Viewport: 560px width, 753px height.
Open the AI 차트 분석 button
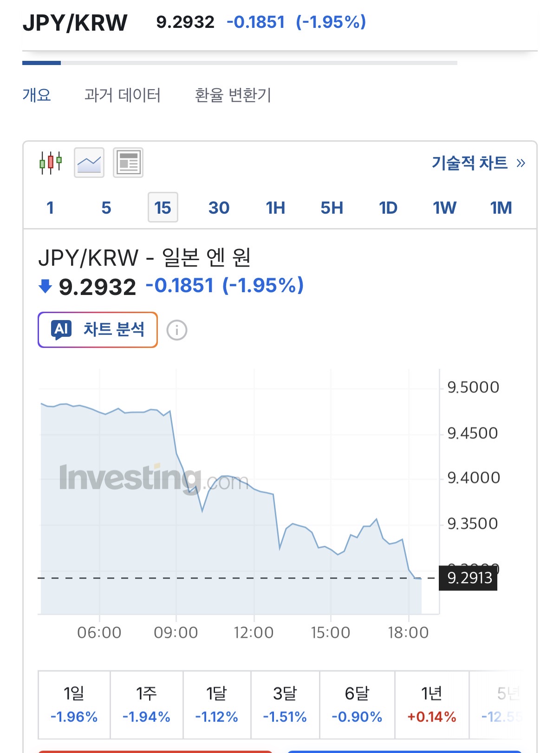(98, 330)
